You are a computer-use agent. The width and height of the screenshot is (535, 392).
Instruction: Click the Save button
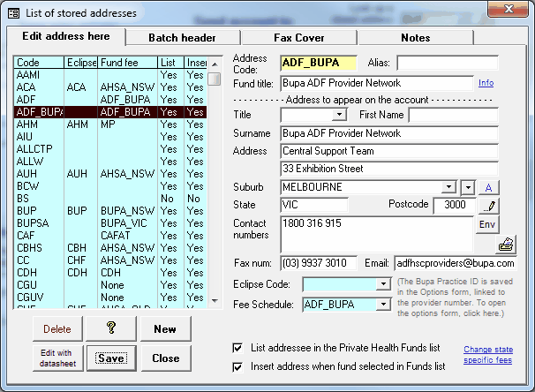111,358
